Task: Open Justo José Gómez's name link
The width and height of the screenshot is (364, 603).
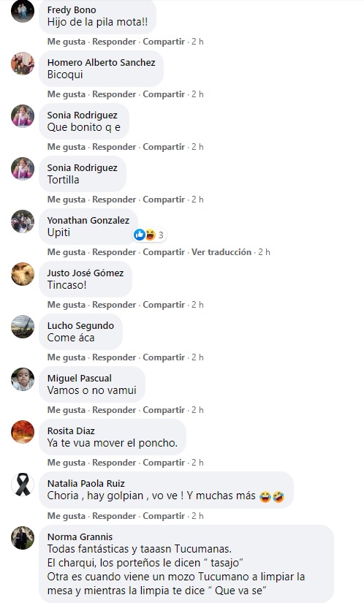Action: coord(86,273)
